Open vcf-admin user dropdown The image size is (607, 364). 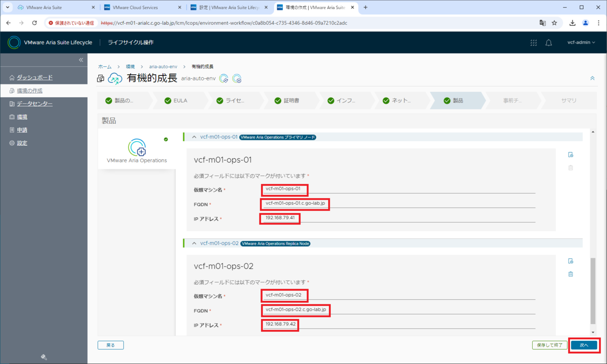[x=582, y=42]
